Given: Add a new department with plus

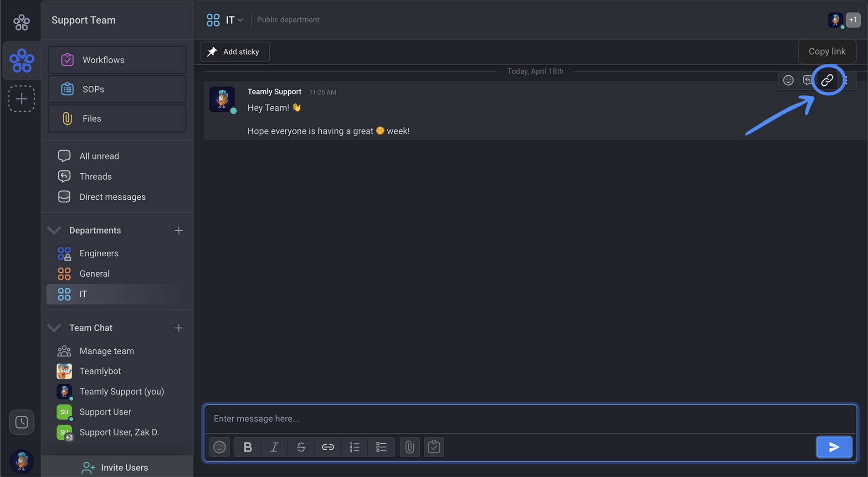Looking at the screenshot, I should [x=179, y=231].
